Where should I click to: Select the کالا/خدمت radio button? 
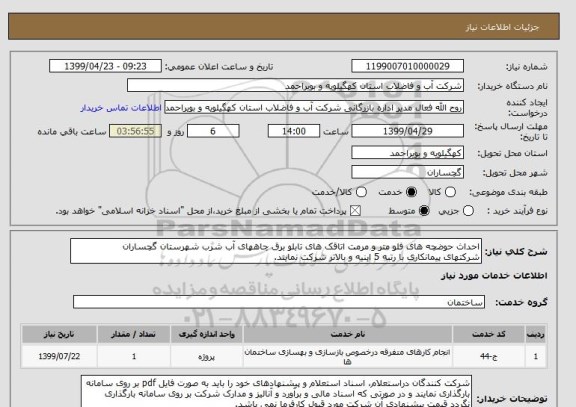coord(361,192)
